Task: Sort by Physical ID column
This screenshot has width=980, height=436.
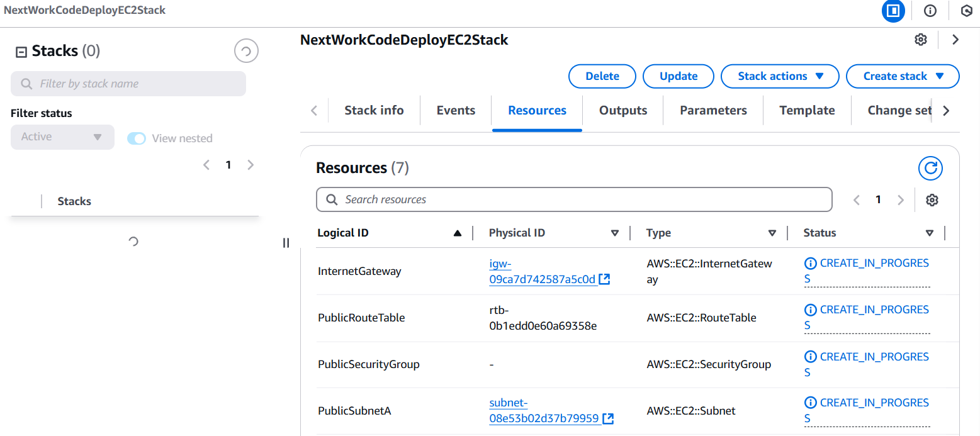Action: coord(615,233)
